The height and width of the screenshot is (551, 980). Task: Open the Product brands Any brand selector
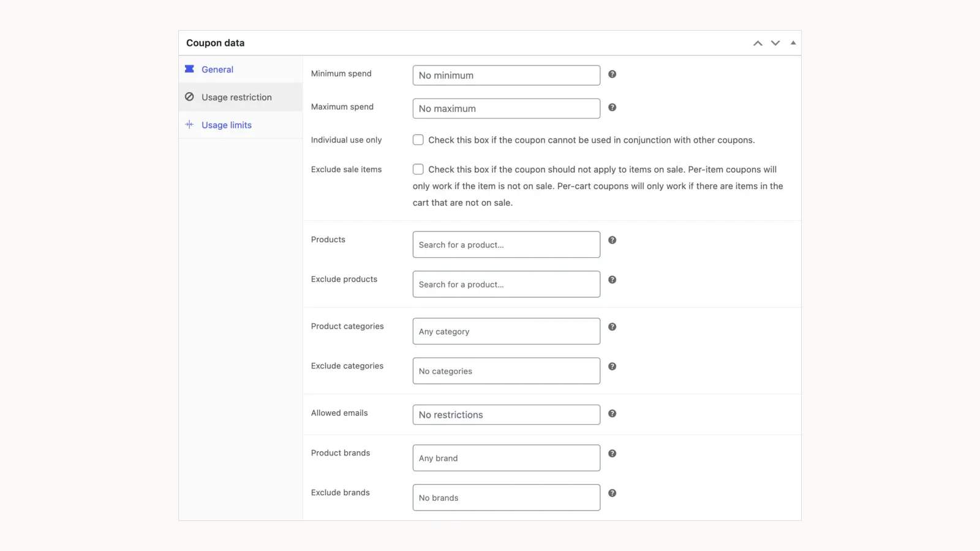point(507,458)
